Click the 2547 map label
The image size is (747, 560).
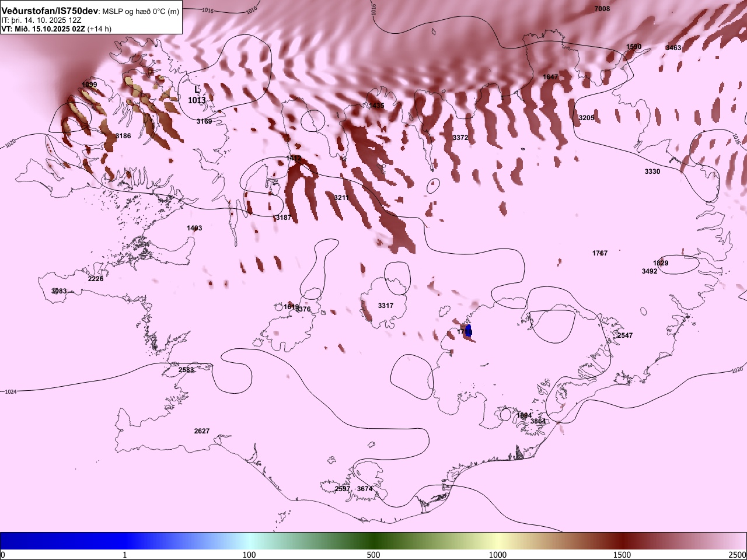click(x=625, y=335)
